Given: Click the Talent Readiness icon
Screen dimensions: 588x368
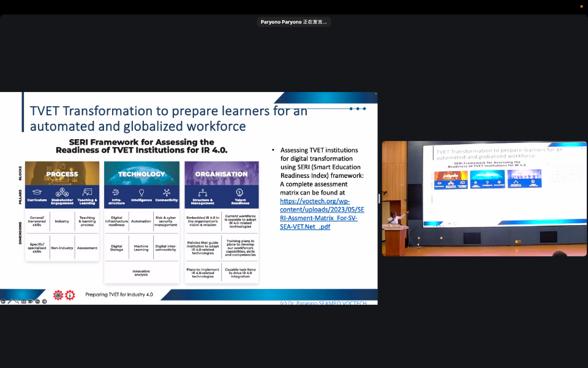Looking at the screenshot, I should coord(239,193).
